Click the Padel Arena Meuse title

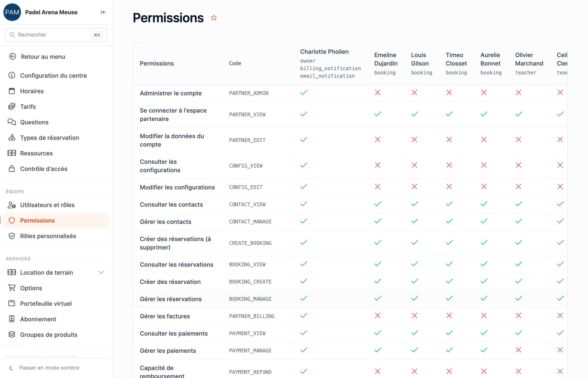51,12
